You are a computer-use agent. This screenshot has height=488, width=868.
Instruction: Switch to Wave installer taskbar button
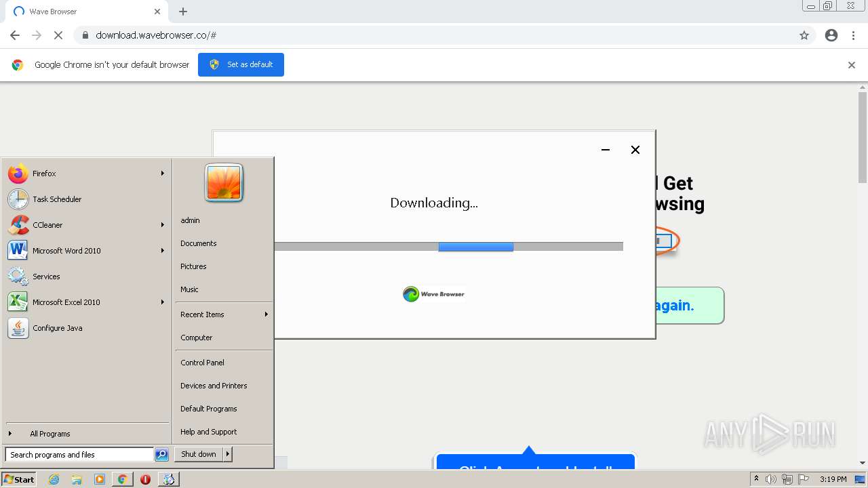tap(168, 479)
